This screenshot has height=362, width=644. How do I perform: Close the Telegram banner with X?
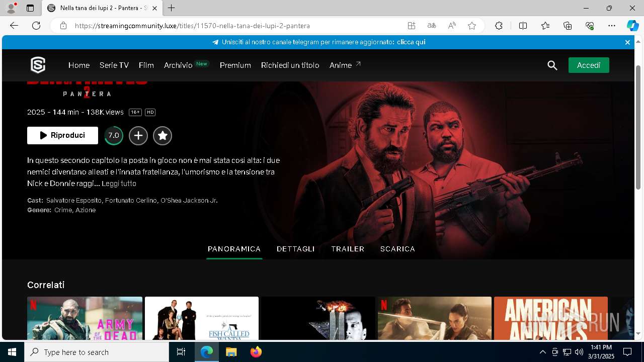click(627, 42)
